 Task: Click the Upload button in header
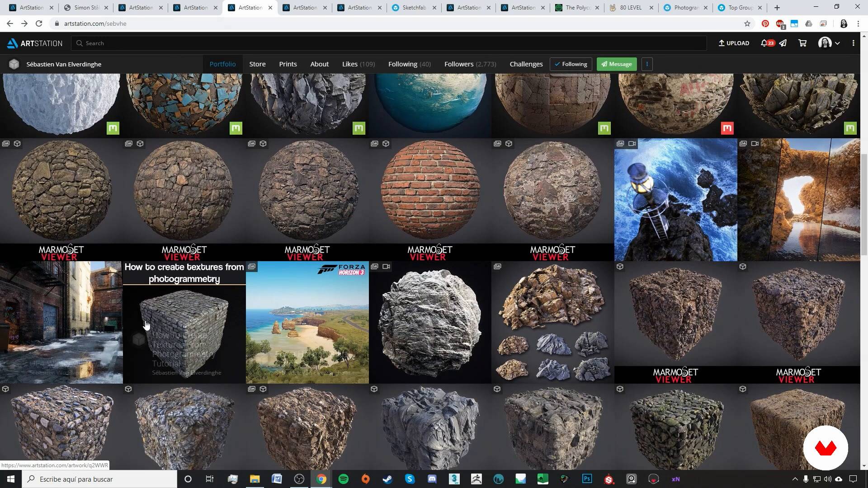coord(734,43)
